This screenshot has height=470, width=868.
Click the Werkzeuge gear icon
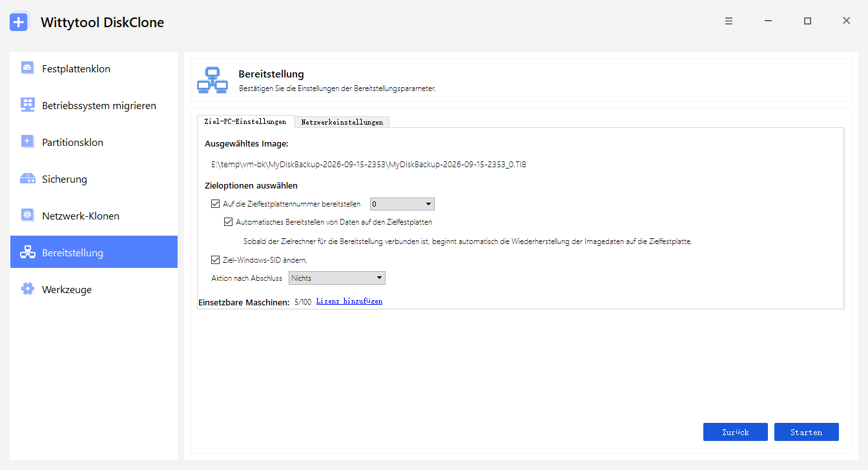click(27, 289)
